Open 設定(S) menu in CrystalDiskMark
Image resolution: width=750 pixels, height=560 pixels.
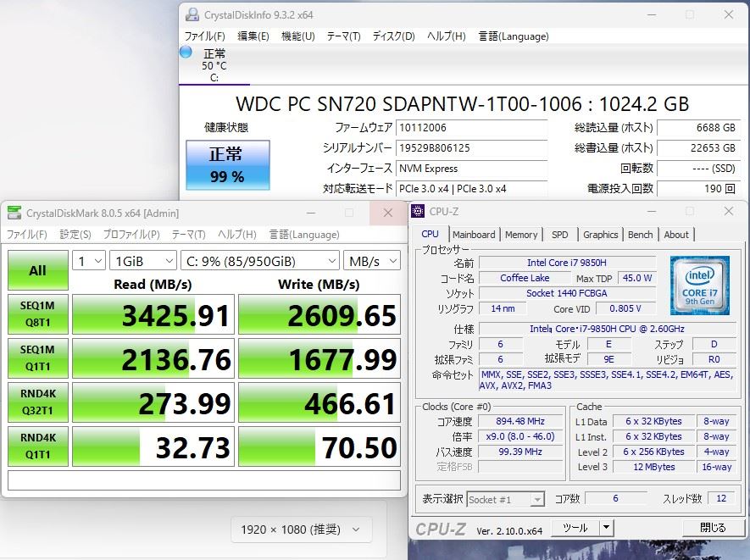point(75,235)
